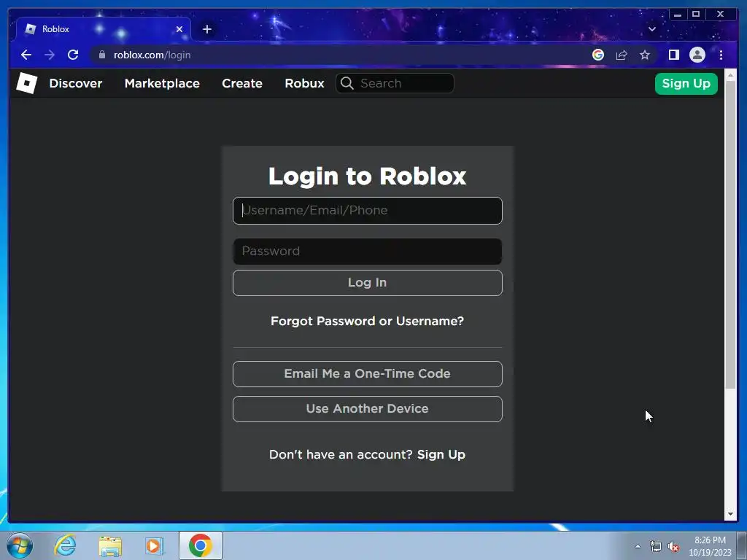The width and height of the screenshot is (747, 560).
Task: Bookmark this page with the star icon
Action: click(645, 55)
